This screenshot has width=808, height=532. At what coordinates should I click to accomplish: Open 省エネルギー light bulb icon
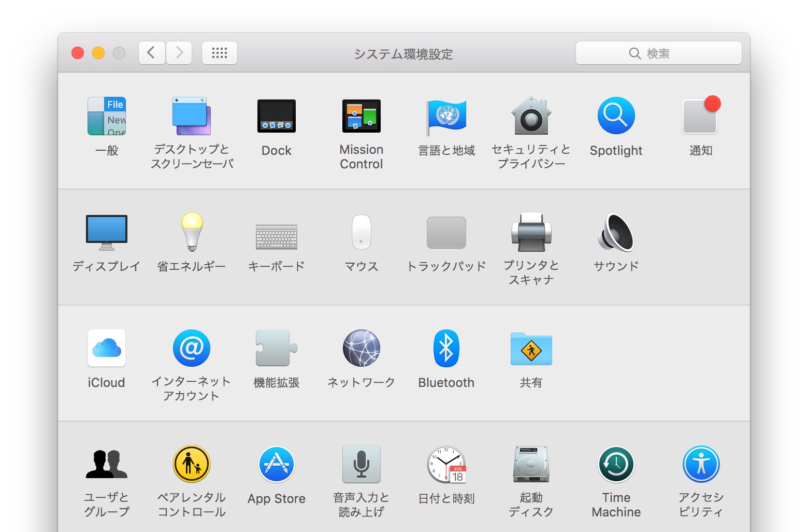[192, 232]
